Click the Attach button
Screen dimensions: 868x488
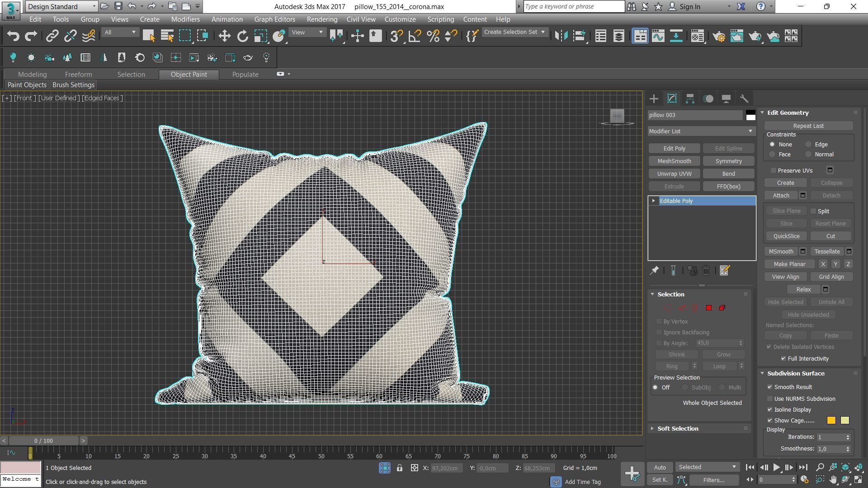(781, 196)
